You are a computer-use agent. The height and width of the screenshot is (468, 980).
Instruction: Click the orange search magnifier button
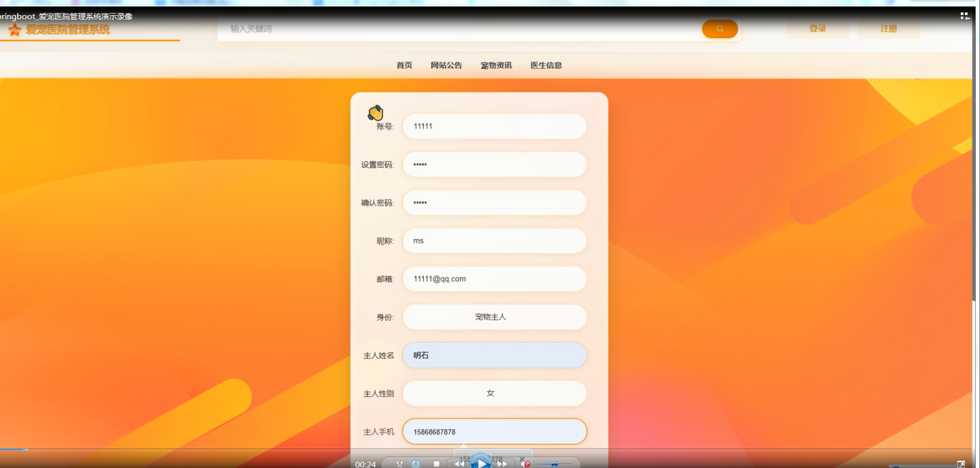click(719, 29)
